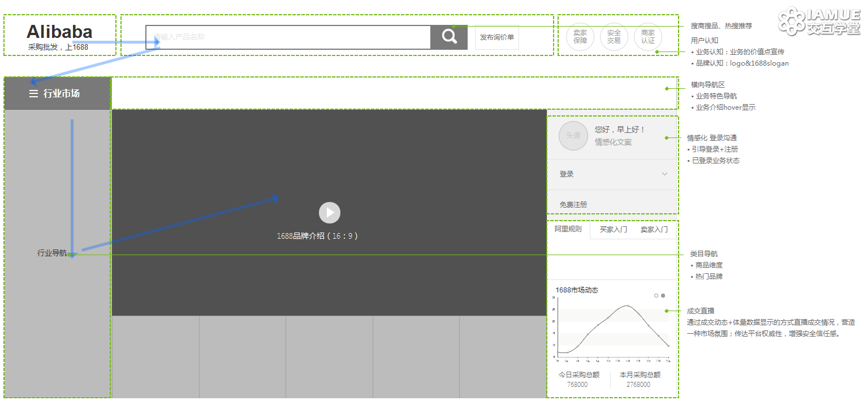The height and width of the screenshot is (409, 868).
Task: Select the hollow carousel dot in 1688市场动态
Action: pyautogui.click(x=656, y=295)
